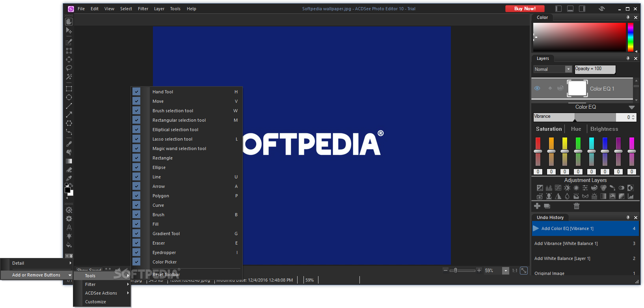Toggle Rectangular selection tool checkbox
This screenshot has width=644, height=308.
(x=136, y=120)
